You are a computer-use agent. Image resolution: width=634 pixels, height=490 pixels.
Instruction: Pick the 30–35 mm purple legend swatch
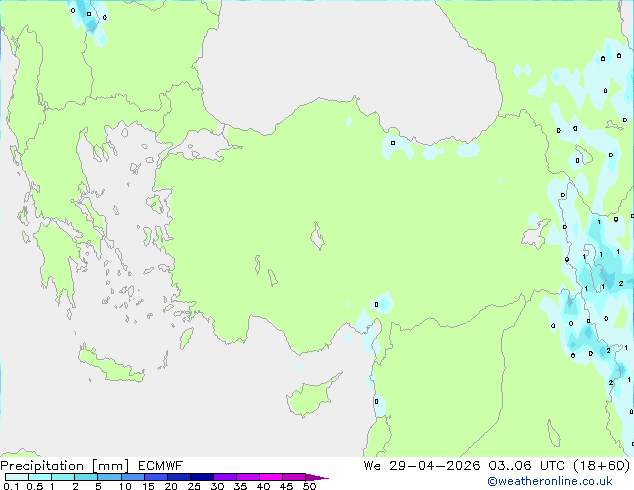pyautogui.click(x=225, y=477)
